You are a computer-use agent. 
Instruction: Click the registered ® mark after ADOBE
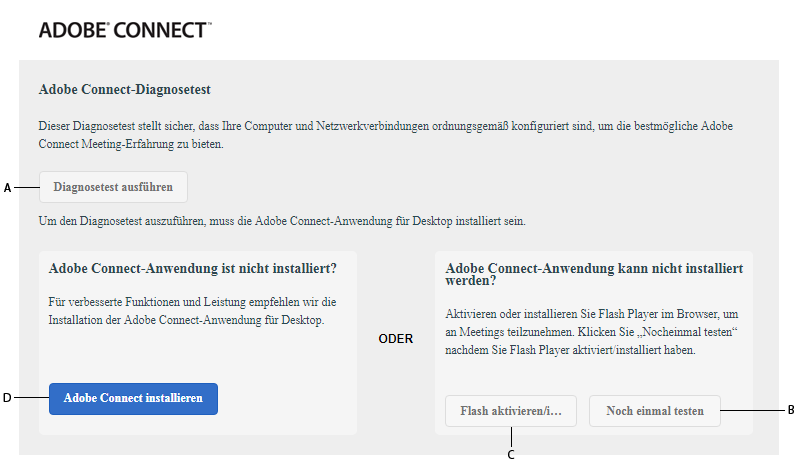click(111, 23)
